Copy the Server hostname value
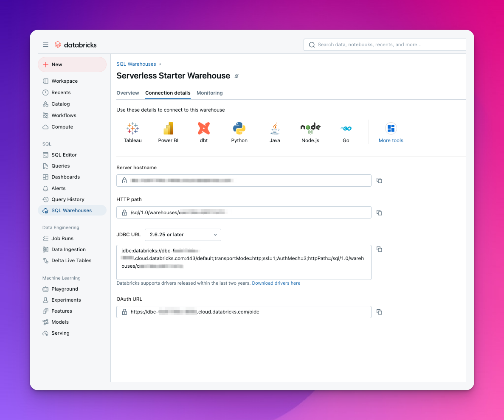504x420 pixels. 379,180
